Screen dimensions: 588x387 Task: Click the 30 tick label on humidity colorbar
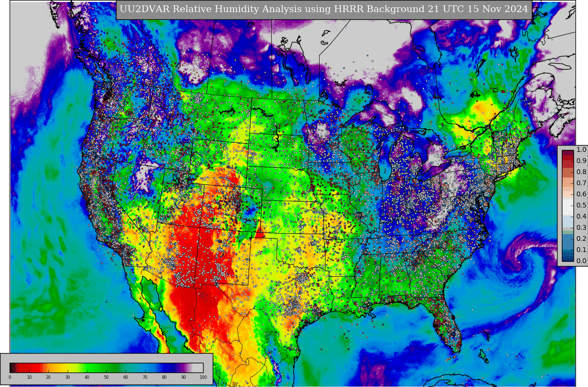point(68,377)
